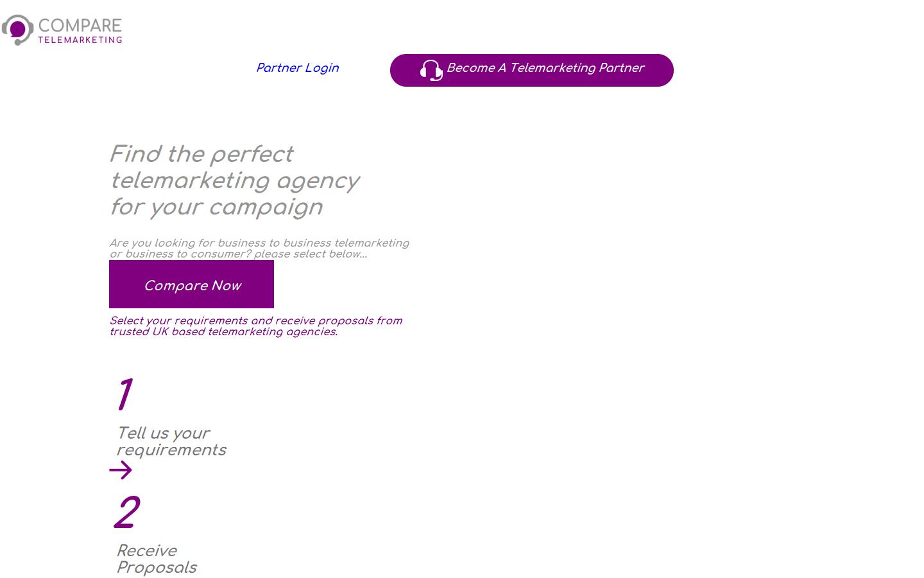Click the heading about finding a telemarketing agency
The width and height of the screenshot is (924, 578).
pyautogui.click(x=235, y=180)
